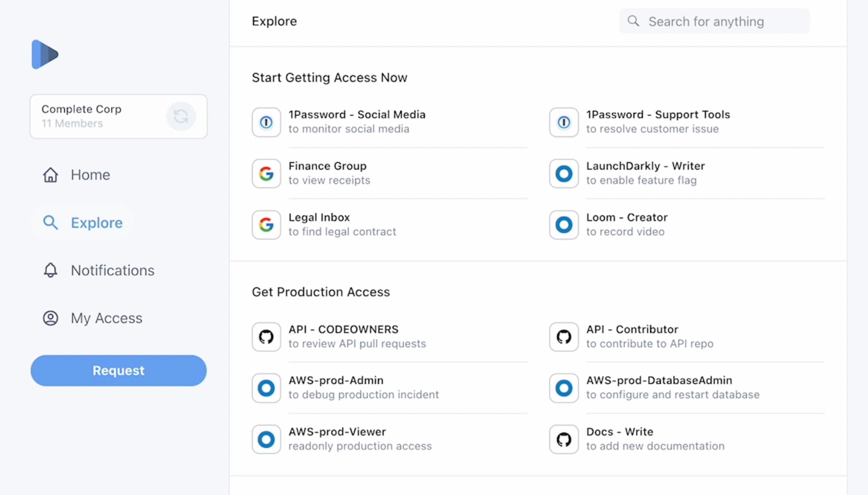Click 'to debug production incident' description
The width and height of the screenshot is (868, 495).
pyautogui.click(x=364, y=395)
